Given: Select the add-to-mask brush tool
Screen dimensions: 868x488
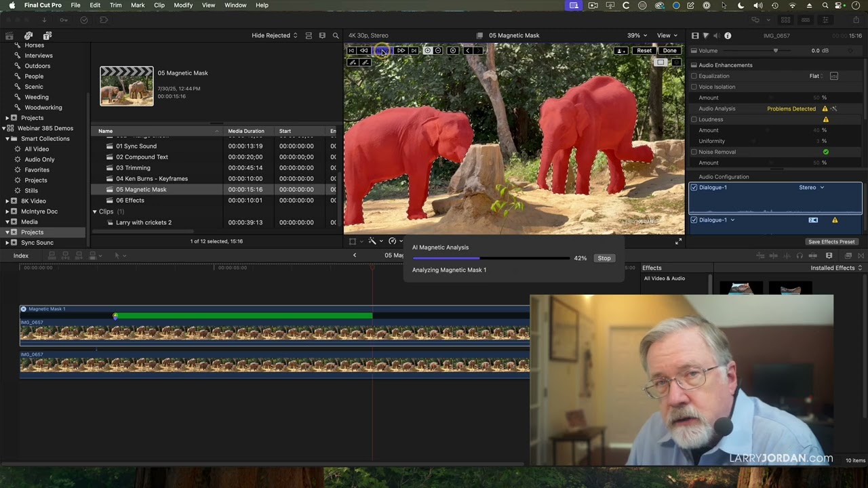Looking at the screenshot, I should pos(352,62).
